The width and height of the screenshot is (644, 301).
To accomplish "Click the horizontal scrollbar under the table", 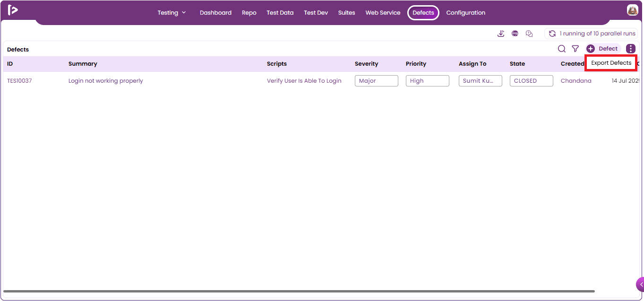I will coord(299,291).
